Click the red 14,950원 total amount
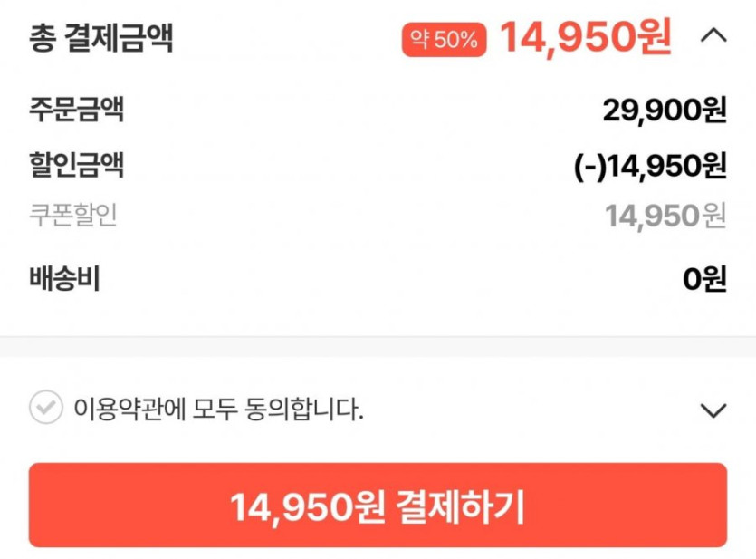This screenshot has width=756, height=559. tap(586, 37)
